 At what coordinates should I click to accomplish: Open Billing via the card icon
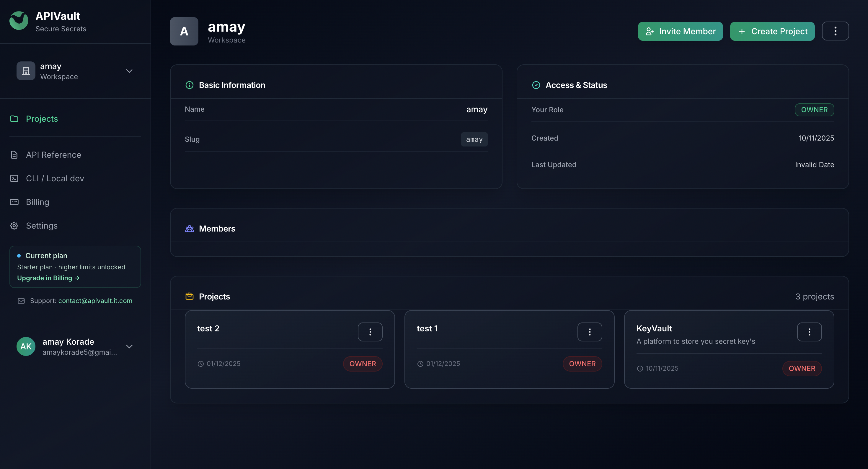[x=14, y=202]
